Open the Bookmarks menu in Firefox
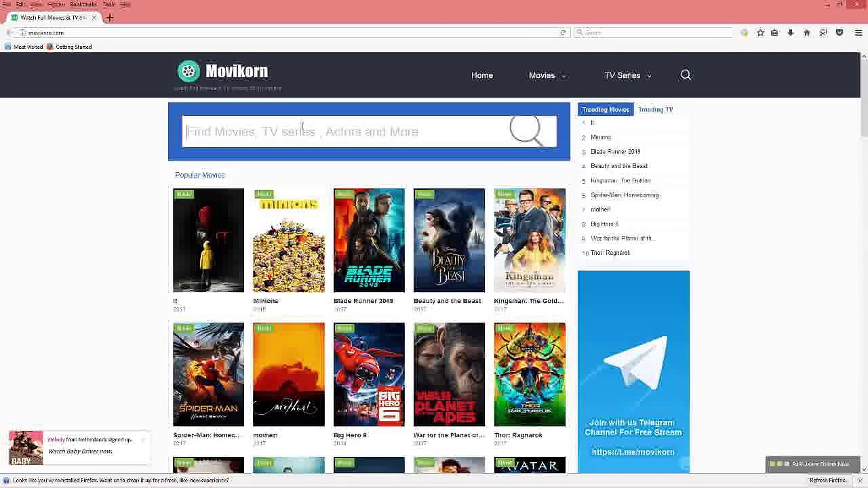This screenshot has height=488, width=868. (x=83, y=4)
